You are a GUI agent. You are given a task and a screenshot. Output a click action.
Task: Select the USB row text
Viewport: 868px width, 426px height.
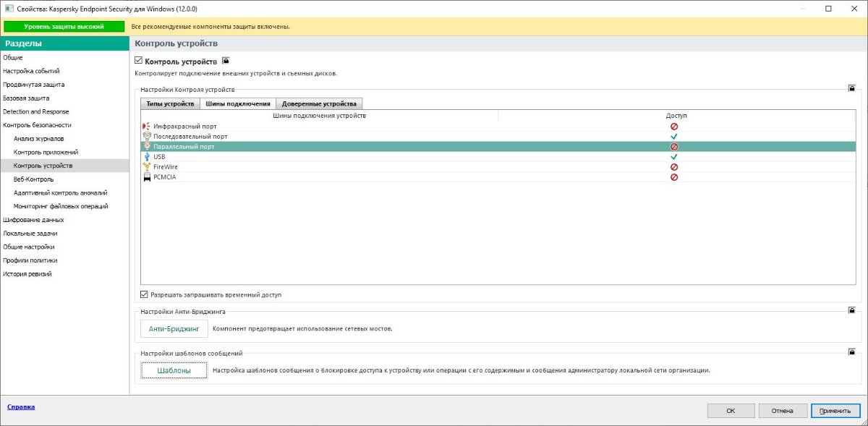coord(160,156)
